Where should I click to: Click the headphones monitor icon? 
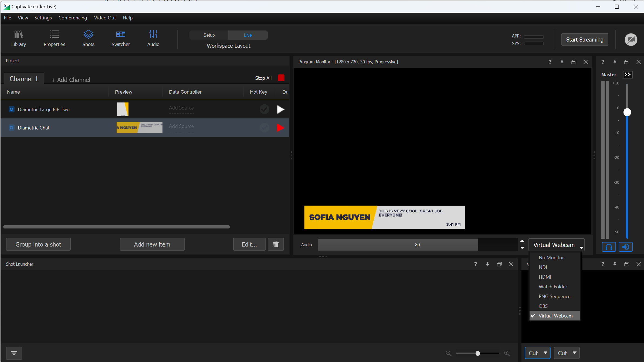[x=609, y=247]
